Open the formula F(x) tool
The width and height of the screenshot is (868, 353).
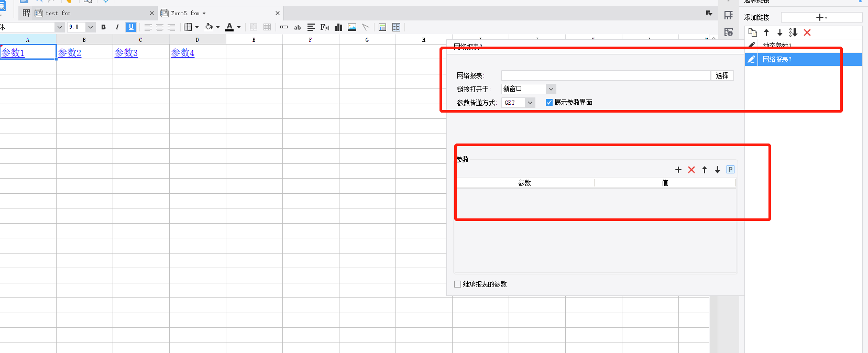pos(325,27)
